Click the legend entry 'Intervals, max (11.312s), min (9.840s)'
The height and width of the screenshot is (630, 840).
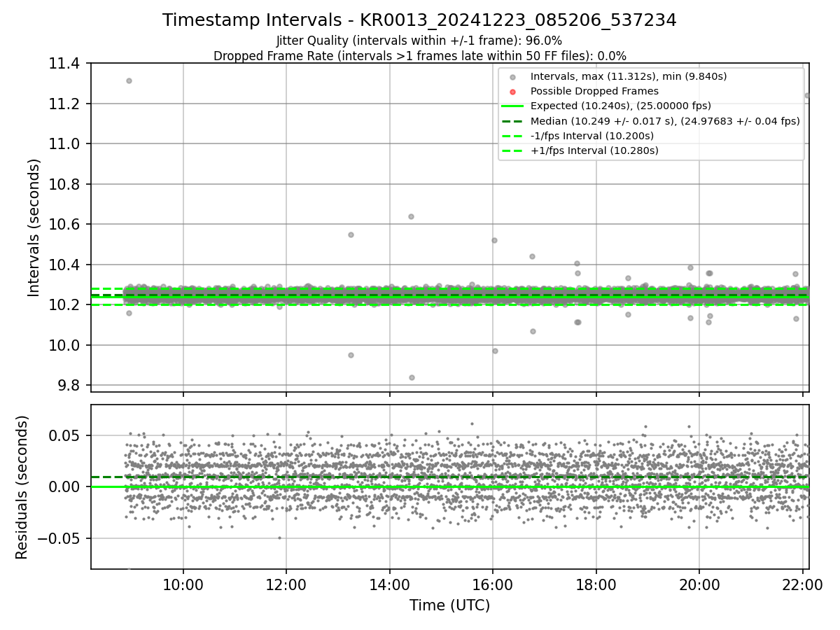click(x=629, y=76)
